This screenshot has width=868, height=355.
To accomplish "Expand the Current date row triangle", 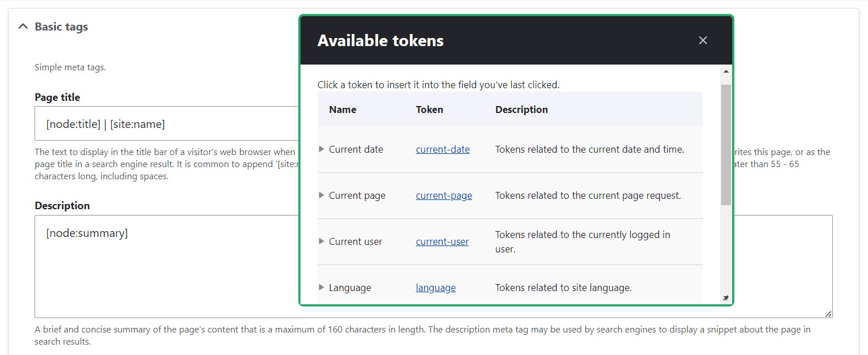I will pyautogui.click(x=322, y=149).
